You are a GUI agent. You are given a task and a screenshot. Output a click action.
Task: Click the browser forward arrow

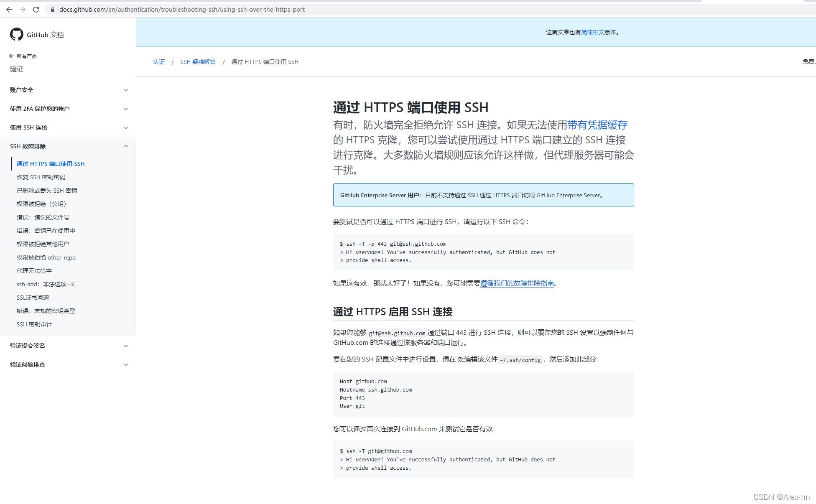pyautogui.click(x=23, y=9)
